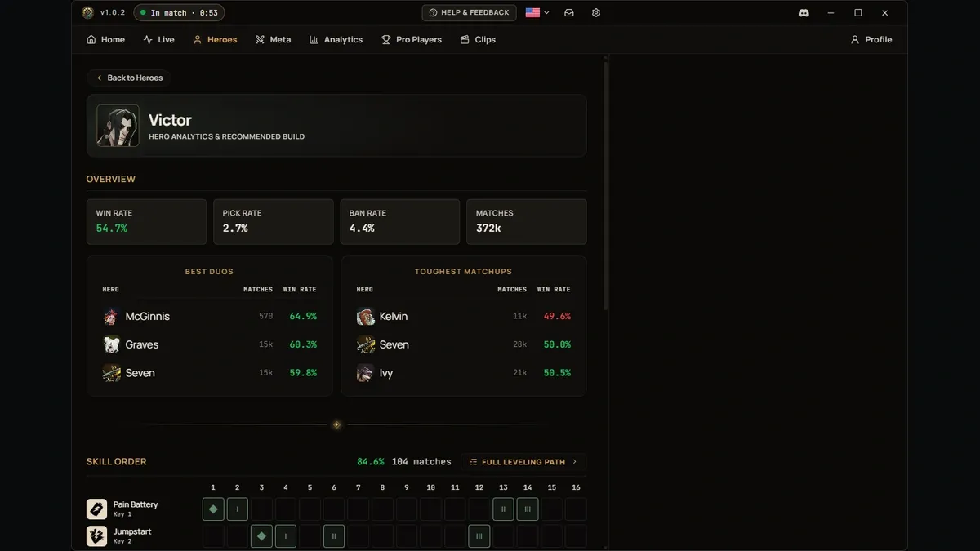Select the Graves name in Best Duos

pos(142,345)
